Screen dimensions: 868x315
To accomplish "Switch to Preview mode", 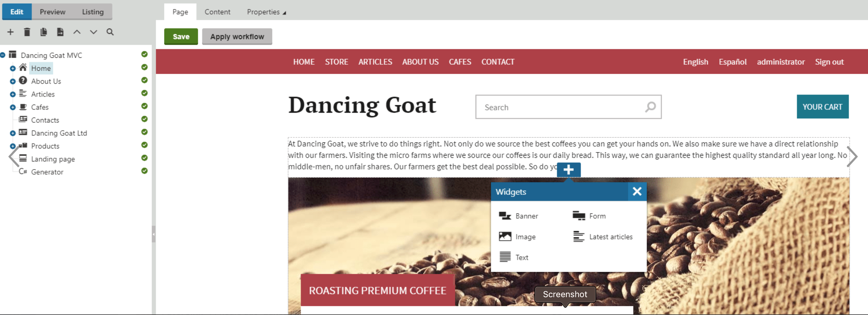I will tap(53, 12).
